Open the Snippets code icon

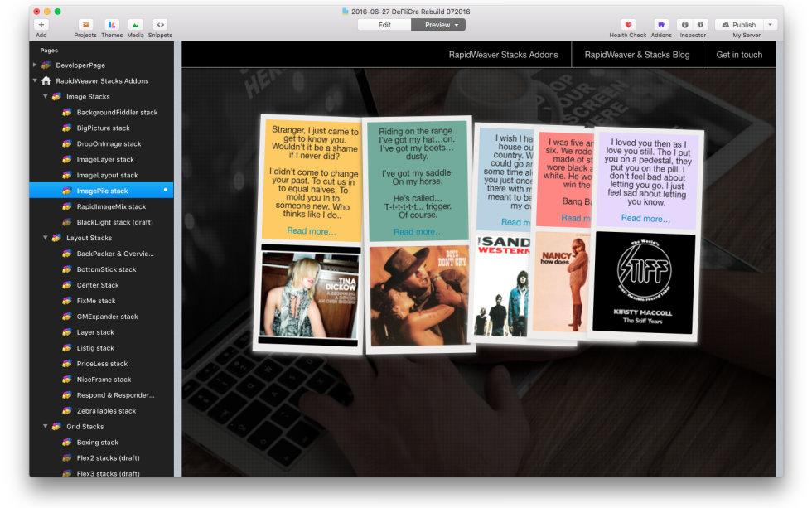point(160,24)
